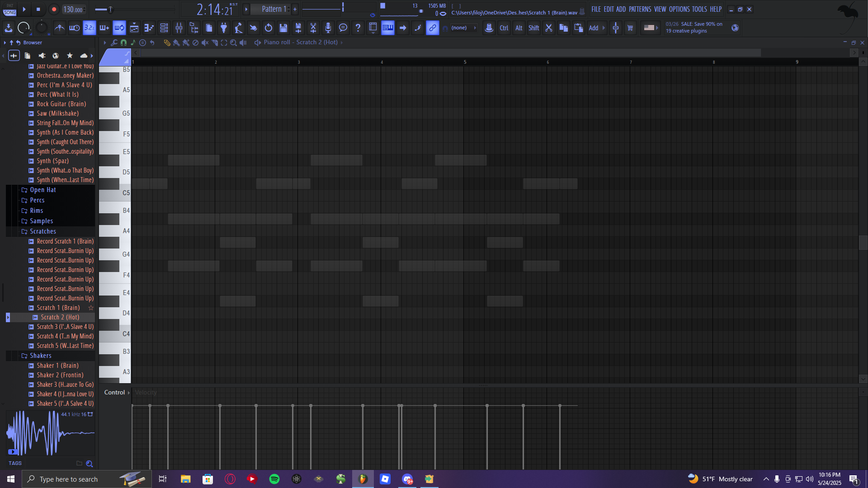Screen dimensions: 868x488
Task: Toggle PAT/SONG playback mode
Action: [10, 9]
